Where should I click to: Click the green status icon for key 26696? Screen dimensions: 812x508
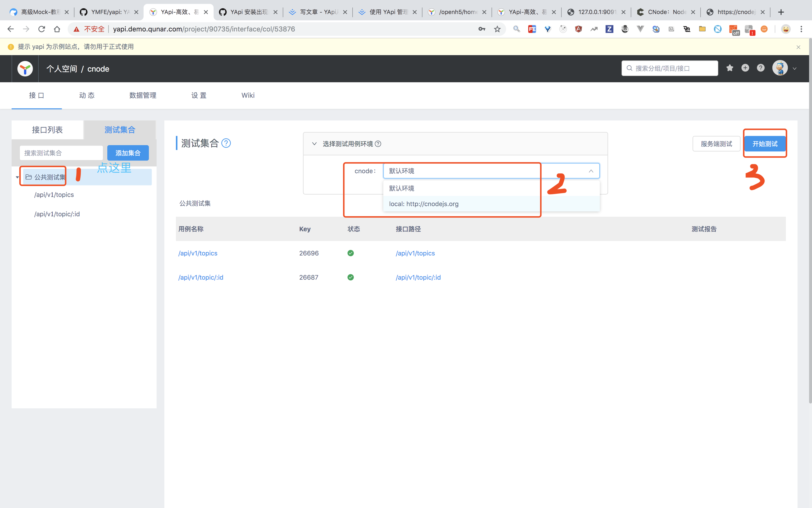point(351,253)
